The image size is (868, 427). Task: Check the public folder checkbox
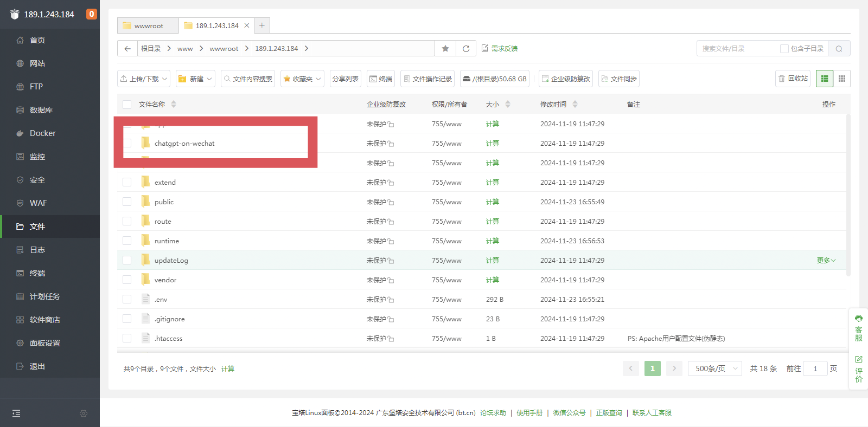(x=127, y=202)
